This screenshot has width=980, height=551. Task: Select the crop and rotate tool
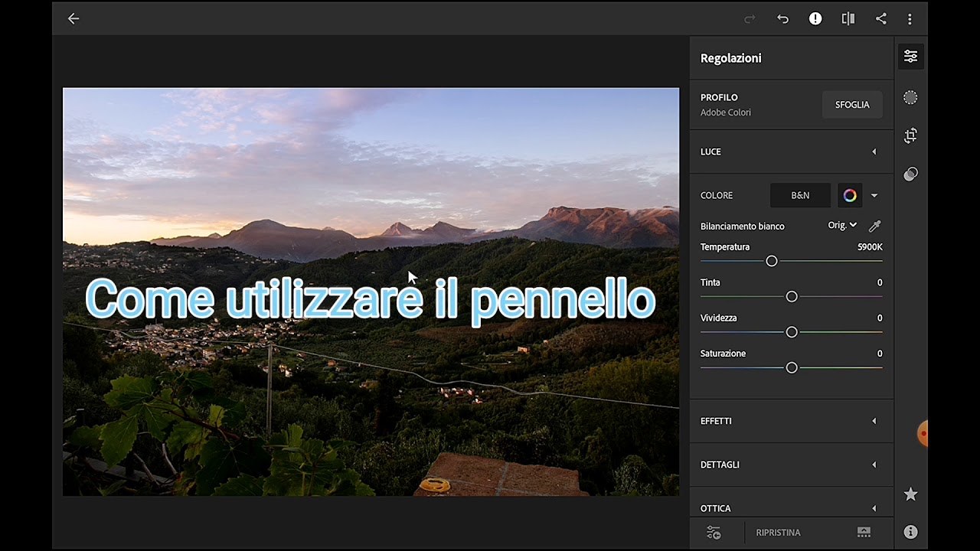tap(910, 135)
